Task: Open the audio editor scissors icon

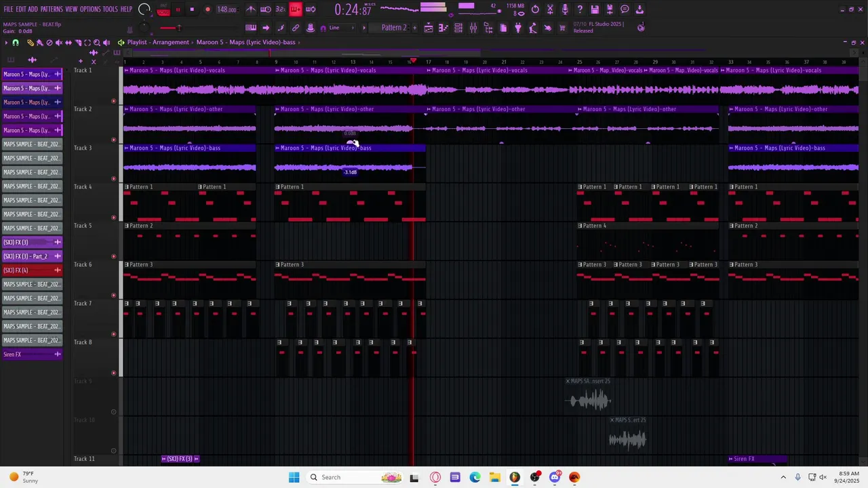Action: click(x=550, y=9)
